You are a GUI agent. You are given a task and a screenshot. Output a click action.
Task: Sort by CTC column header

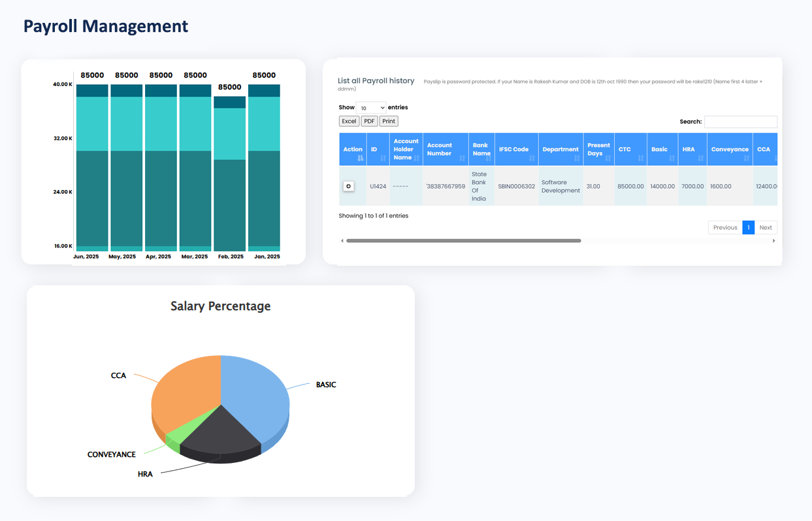[630, 150]
